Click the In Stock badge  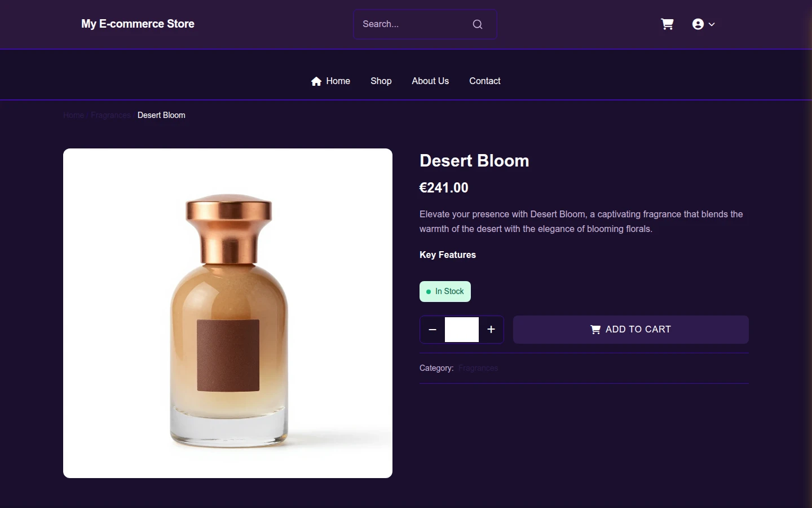pos(445,292)
